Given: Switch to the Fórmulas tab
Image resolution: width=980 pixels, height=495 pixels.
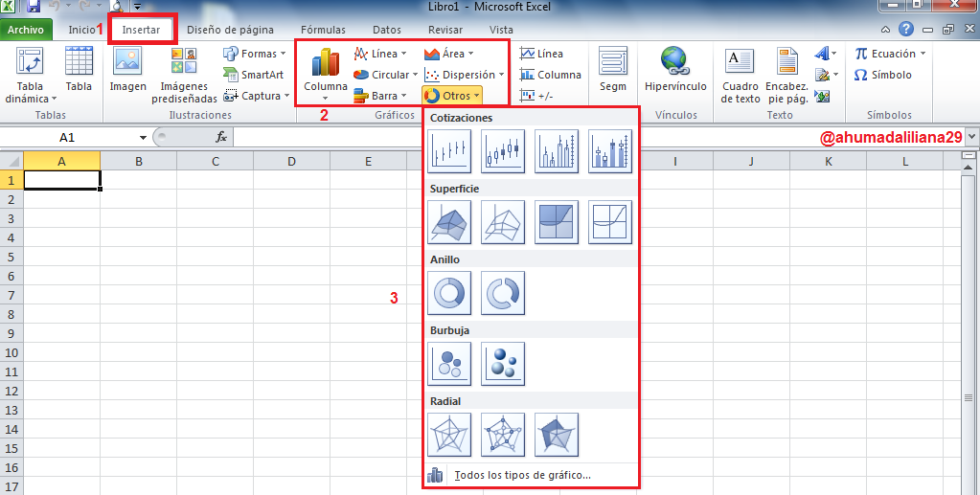Looking at the screenshot, I should 323,30.
